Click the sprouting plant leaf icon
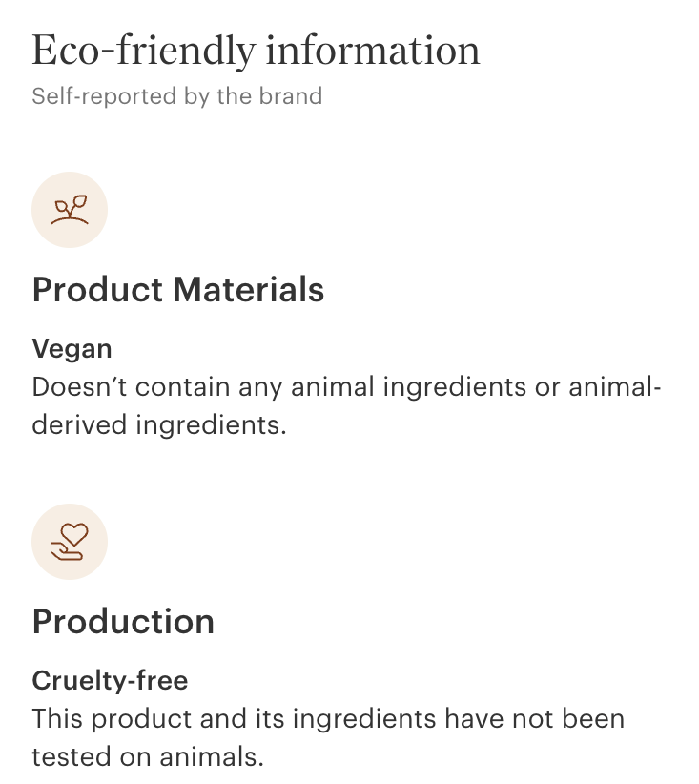 click(70, 210)
